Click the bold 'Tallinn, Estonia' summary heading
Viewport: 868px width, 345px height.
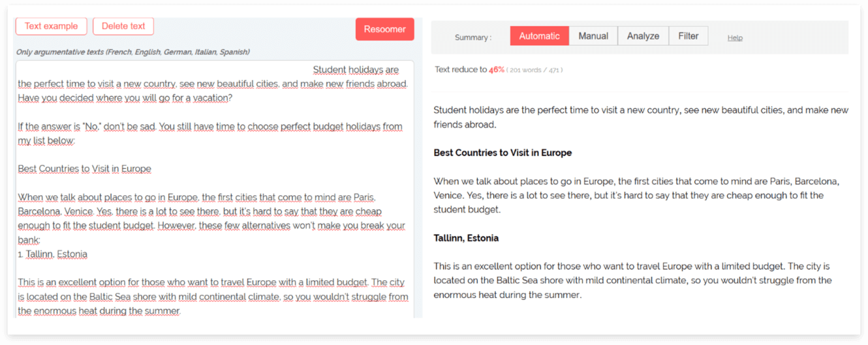[x=465, y=238]
